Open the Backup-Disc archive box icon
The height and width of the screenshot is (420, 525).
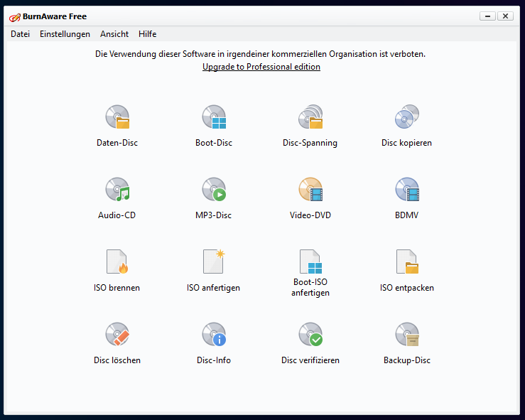(407, 334)
